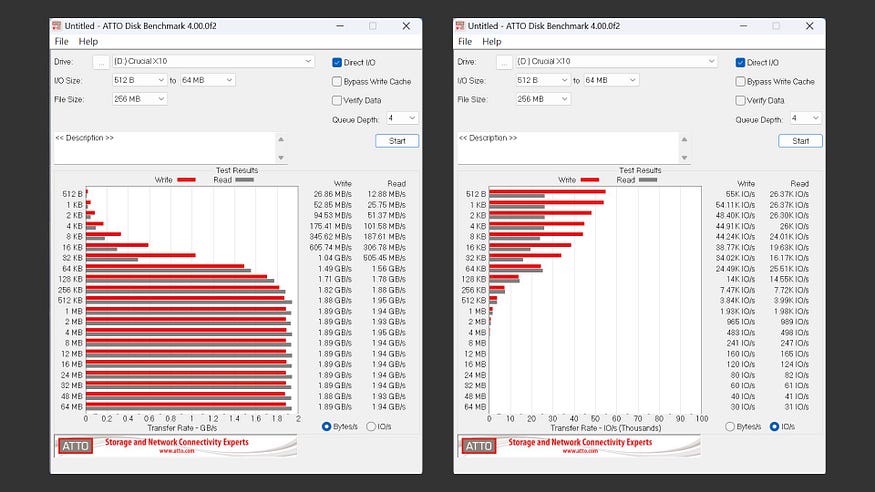875x492 pixels.
Task: Open File menu in left ATTO window
Action: [61, 41]
